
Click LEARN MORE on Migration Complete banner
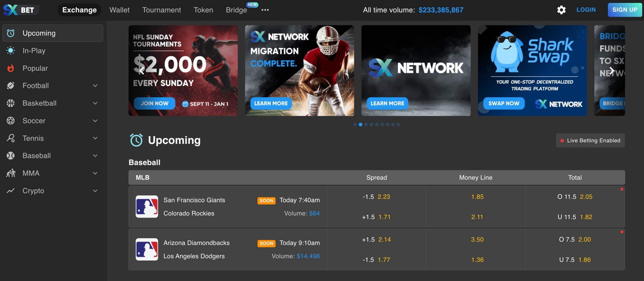tap(271, 103)
